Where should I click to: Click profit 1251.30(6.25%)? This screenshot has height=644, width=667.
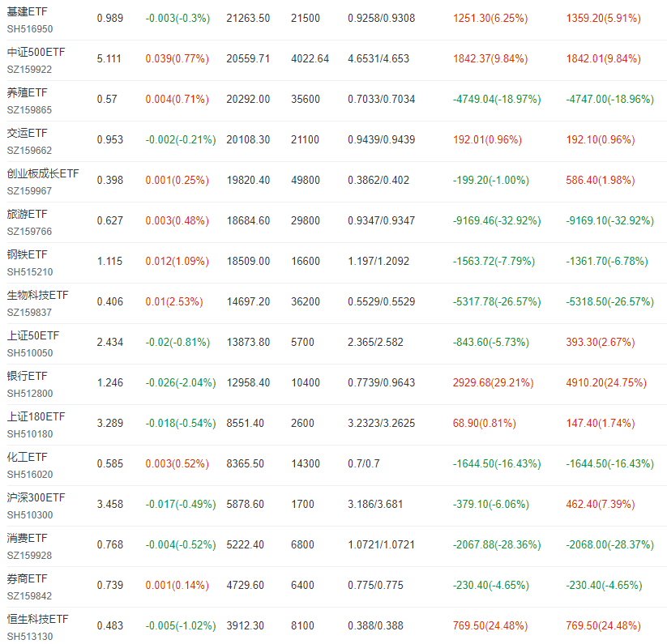(x=490, y=18)
